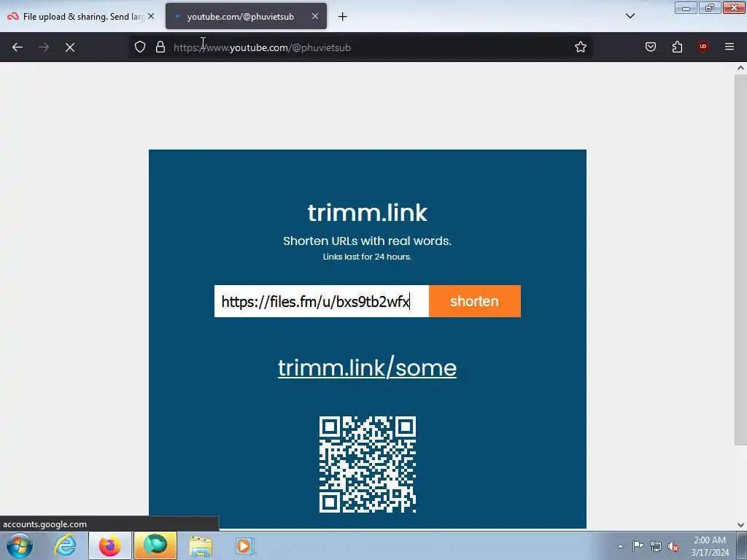The width and height of the screenshot is (747, 560).
Task: Click the QR code image
Action: click(368, 464)
